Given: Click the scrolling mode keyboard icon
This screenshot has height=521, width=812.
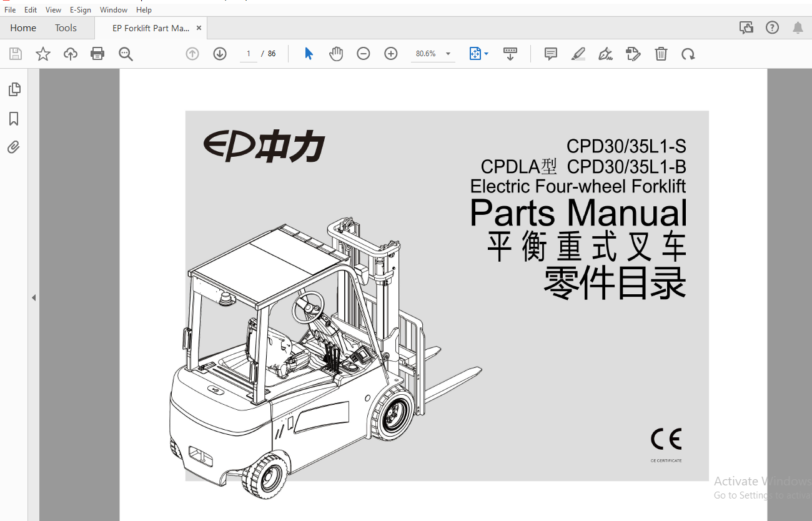Looking at the screenshot, I should pos(510,54).
